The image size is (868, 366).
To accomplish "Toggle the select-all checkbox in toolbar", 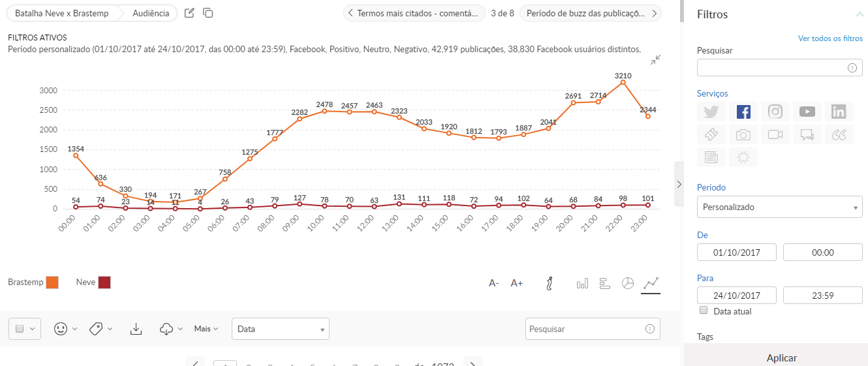I will (20, 329).
